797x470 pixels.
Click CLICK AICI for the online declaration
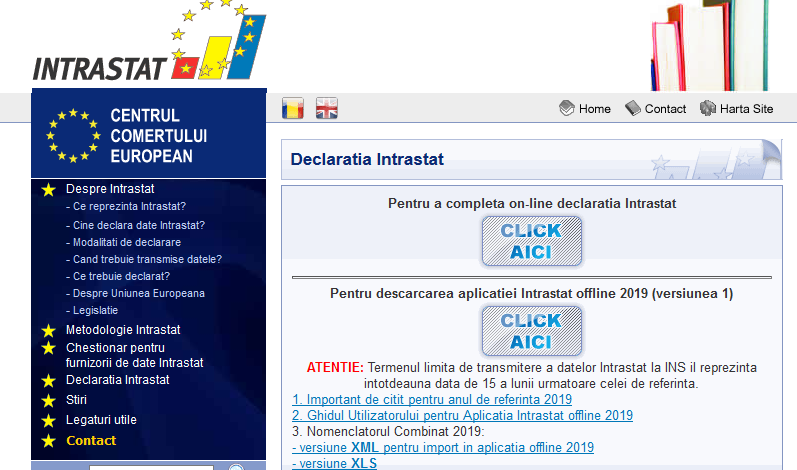532,241
